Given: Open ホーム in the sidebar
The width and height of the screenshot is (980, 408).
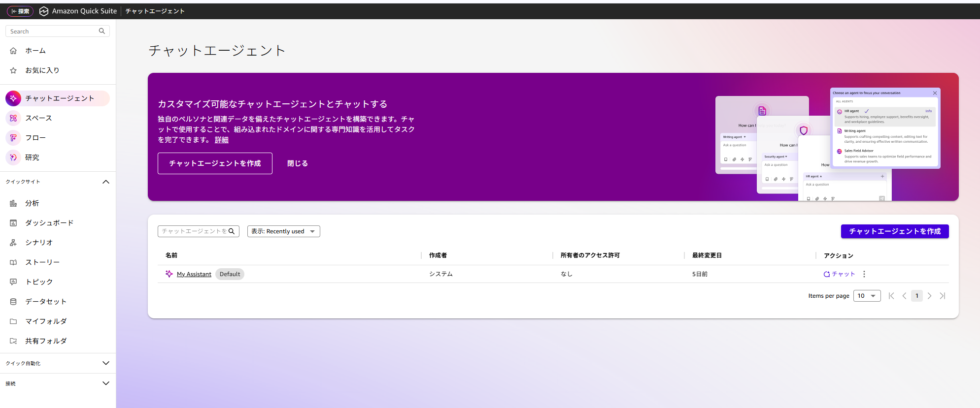Looking at the screenshot, I should (x=35, y=51).
